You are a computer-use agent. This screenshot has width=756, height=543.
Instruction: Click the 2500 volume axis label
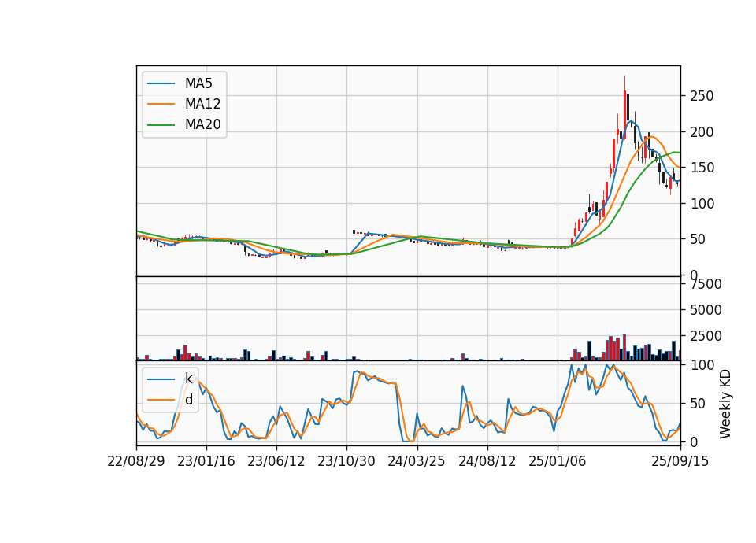[x=706, y=336]
